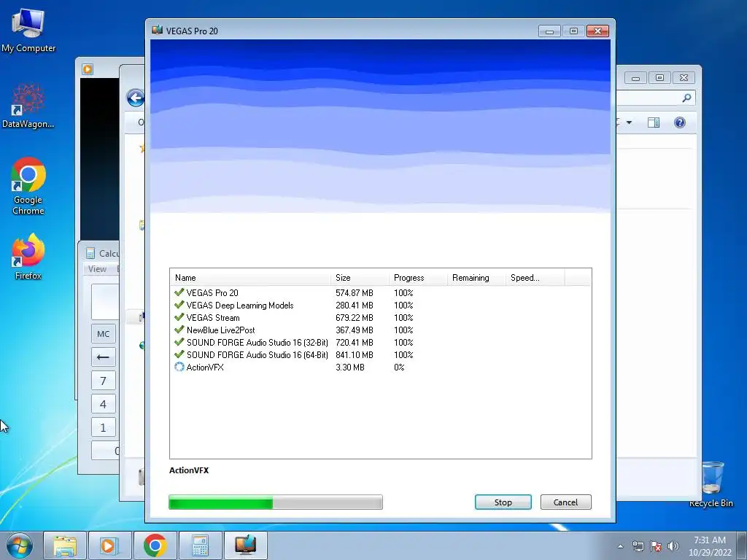Open the Action Center flag icon
This screenshot has width=747, height=560.
pyautogui.click(x=656, y=547)
